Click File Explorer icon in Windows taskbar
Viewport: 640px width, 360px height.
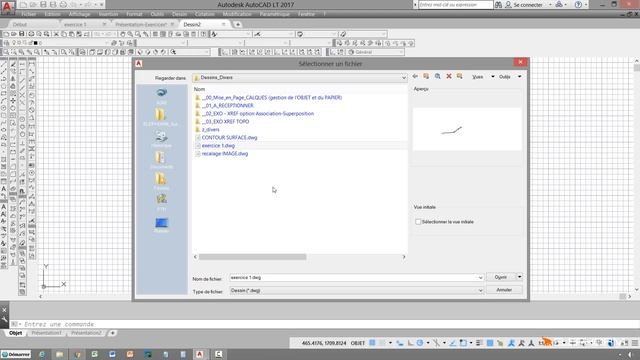coord(60,354)
